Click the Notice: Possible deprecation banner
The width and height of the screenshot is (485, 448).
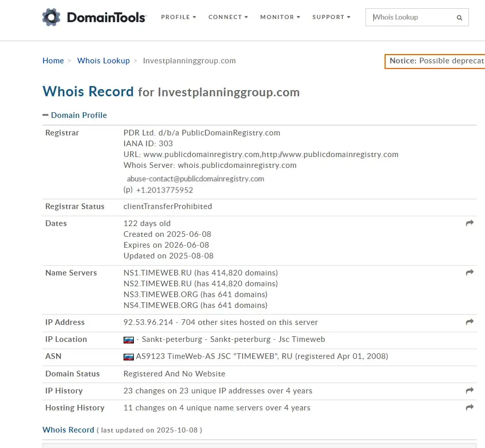[x=435, y=61]
